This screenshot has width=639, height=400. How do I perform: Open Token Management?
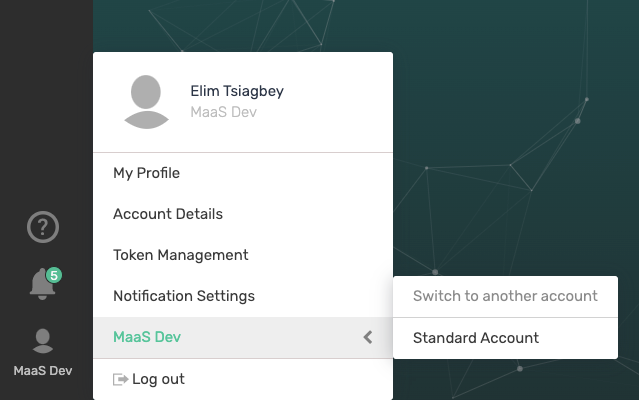tap(180, 255)
